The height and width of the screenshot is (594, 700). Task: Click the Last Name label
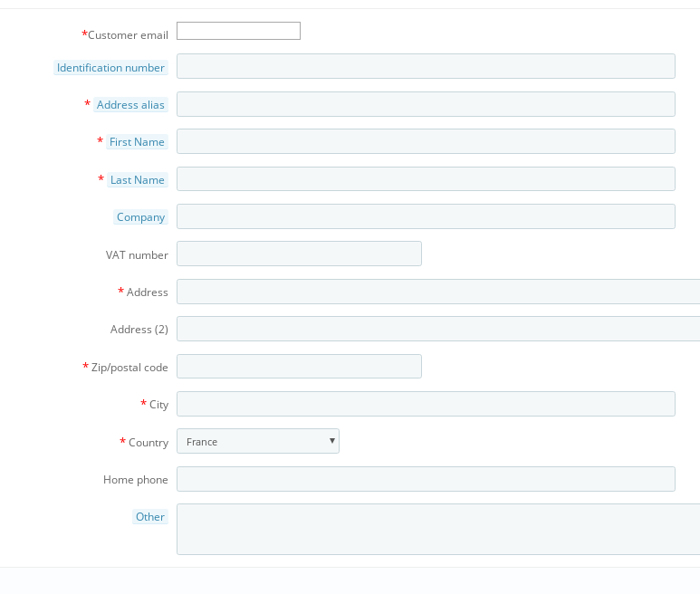tap(138, 180)
